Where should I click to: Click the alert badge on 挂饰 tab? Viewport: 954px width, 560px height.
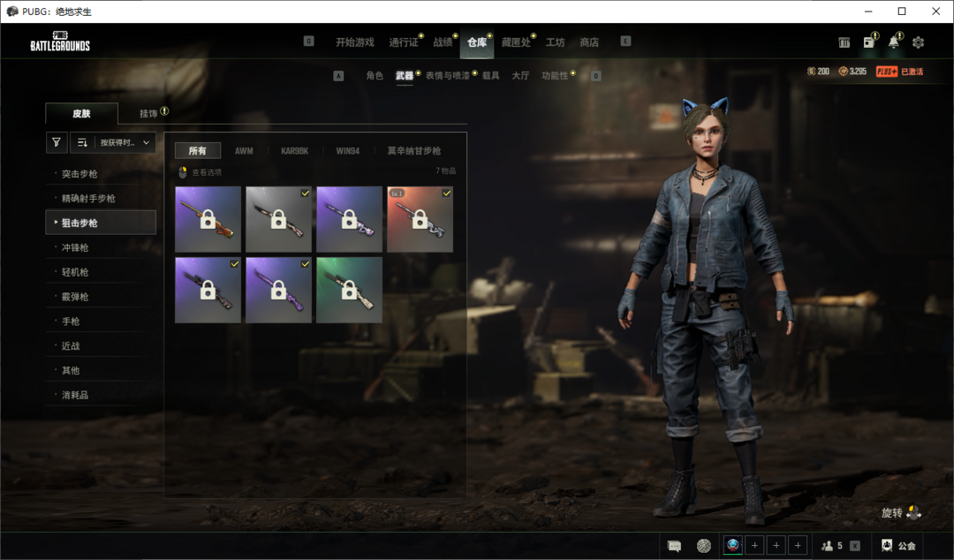tap(164, 111)
